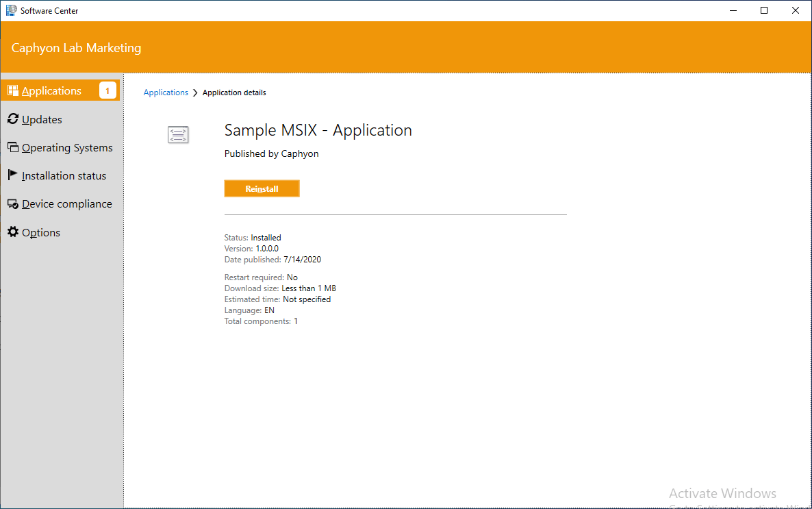Click the Total components: 1 line
Viewport: 812px width, 509px height.
coord(261,321)
